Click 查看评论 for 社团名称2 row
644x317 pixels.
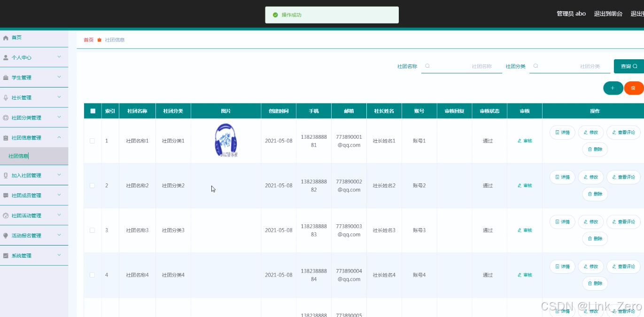pyautogui.click(x=623, y=177)
